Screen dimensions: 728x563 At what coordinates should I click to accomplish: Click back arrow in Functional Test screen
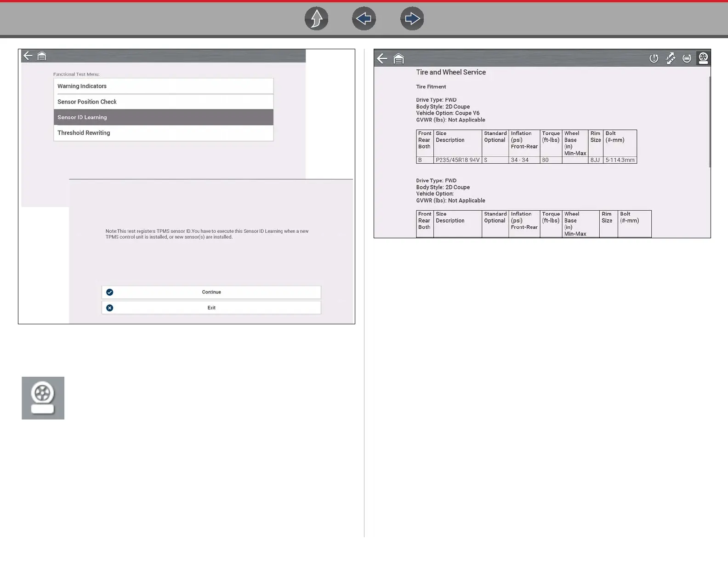(28, 56)
